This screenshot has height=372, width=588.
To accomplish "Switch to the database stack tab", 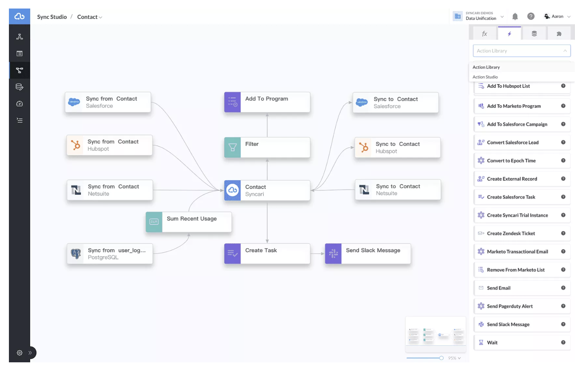I will click(534, 34).
